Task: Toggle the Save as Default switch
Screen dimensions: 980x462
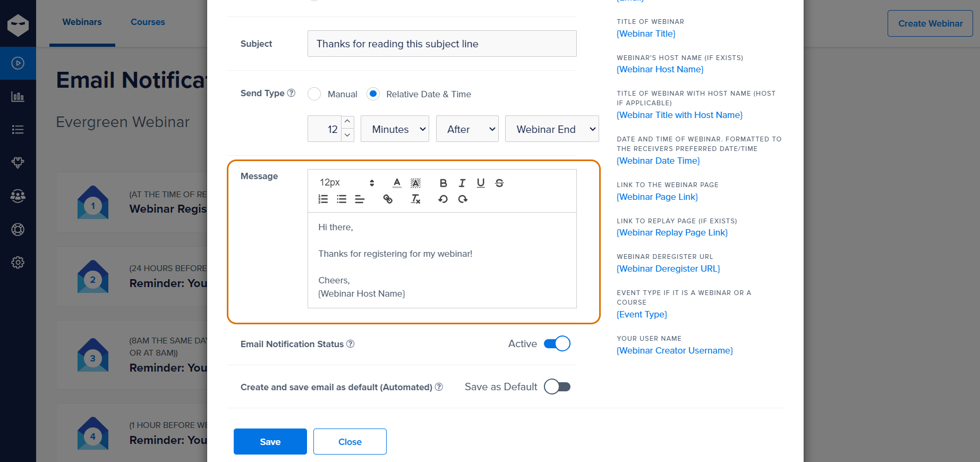Action: coord(557,387)
